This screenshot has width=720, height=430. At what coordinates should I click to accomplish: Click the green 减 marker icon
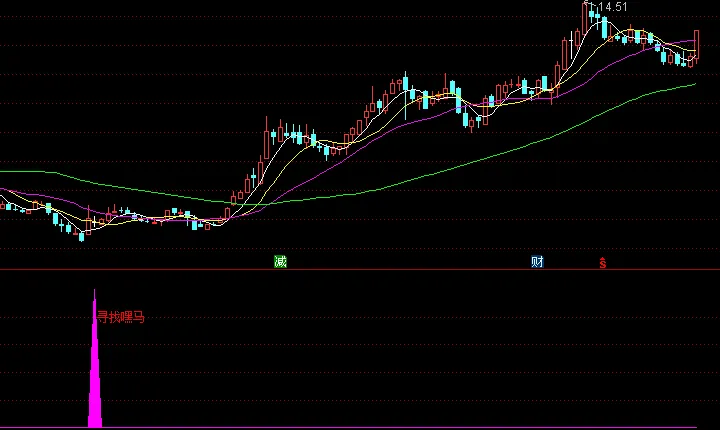280,261
